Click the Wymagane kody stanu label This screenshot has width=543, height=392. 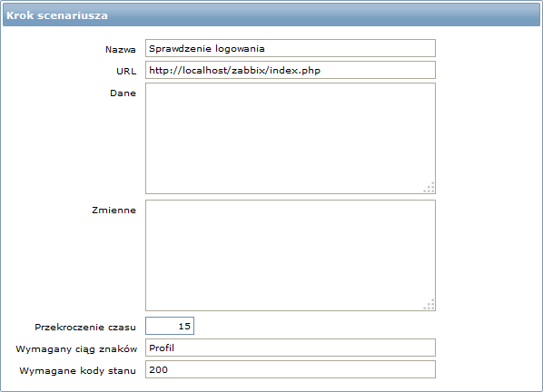77,370
